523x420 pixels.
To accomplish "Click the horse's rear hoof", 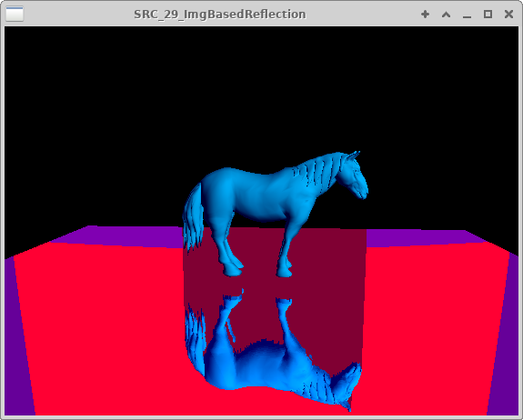I will (x=233, y=269).
